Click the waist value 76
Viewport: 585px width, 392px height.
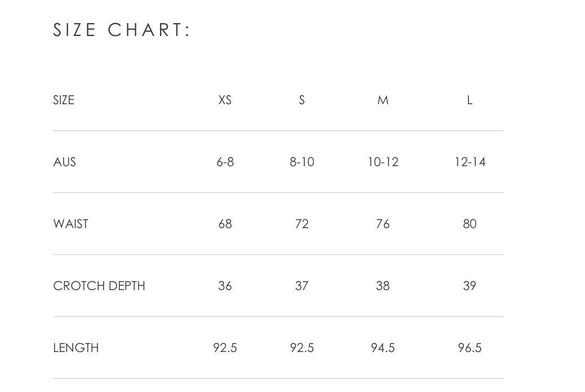(383, 224)
